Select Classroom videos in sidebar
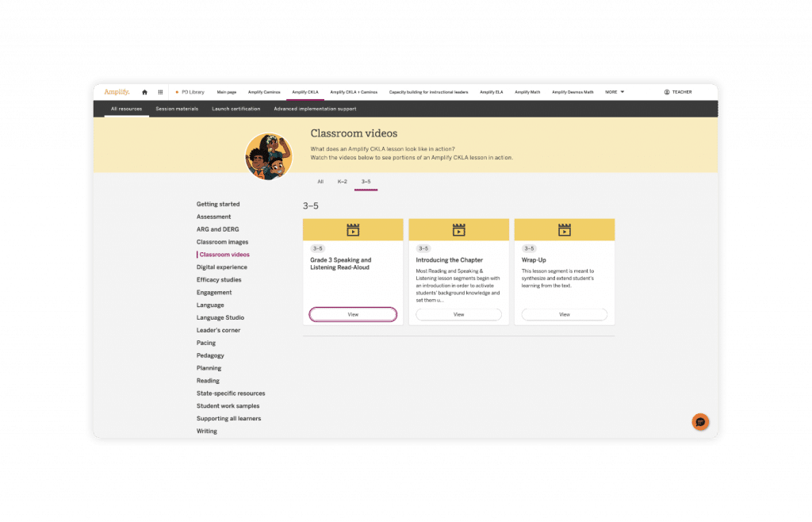 coord(224,255)
